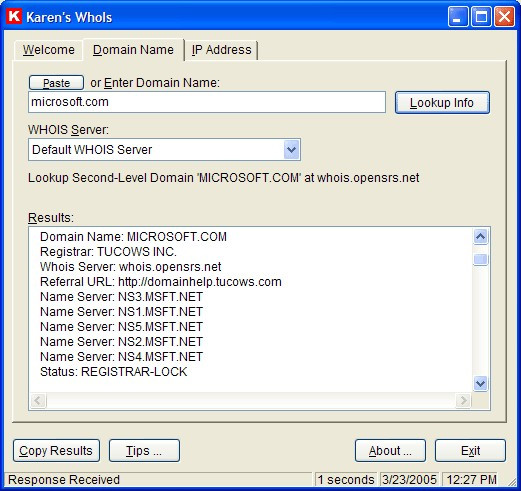Focus the domain name input field
The image size is (521, 491).
click(207, 102)
